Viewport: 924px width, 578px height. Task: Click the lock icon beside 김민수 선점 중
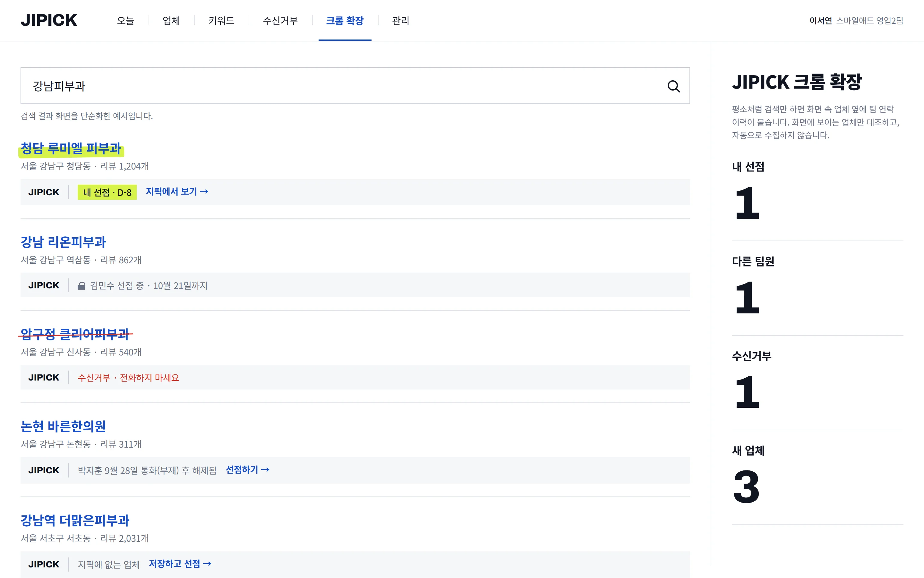point(81,285)
